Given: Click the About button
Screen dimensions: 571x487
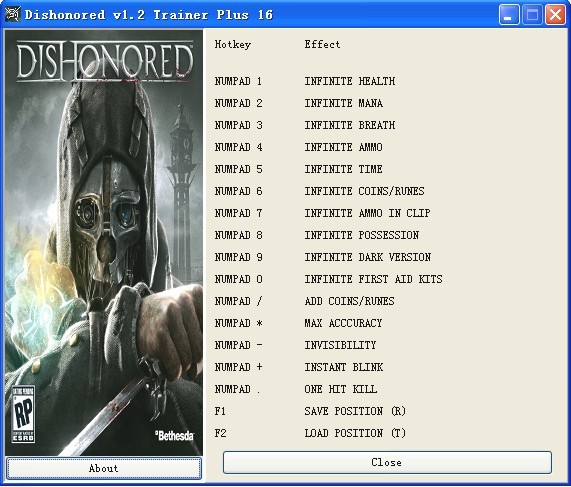Looking at the screenshot, I should pyautogui.click(x=104, y=468).
